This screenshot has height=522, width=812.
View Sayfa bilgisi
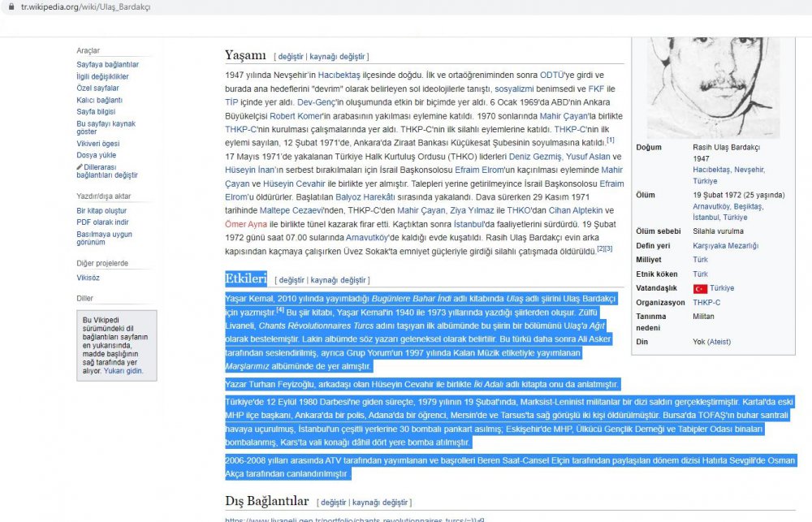point(96,111)
